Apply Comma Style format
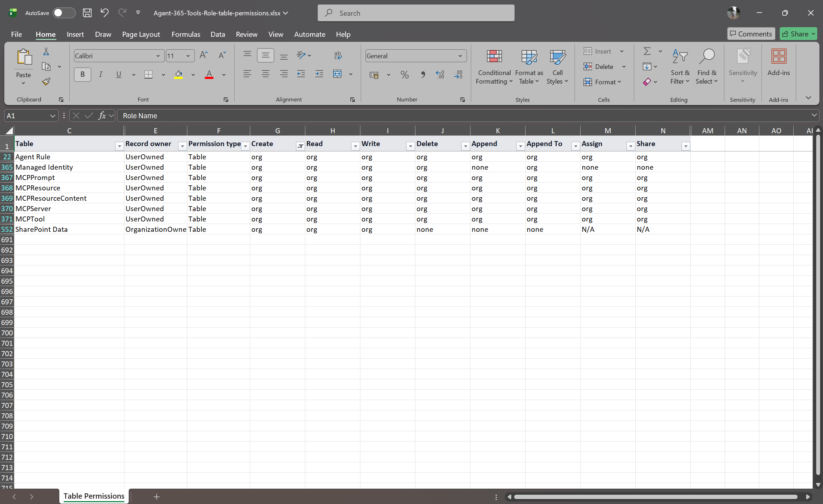This screenshot has height=504, width=823. click(x=423, y=75)
